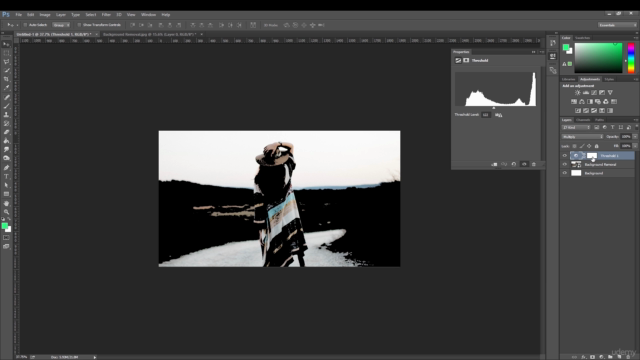The image size is (640, 360).
Task: Add a Brightness/Contrast adjustment
Action: tap(578, 93)
